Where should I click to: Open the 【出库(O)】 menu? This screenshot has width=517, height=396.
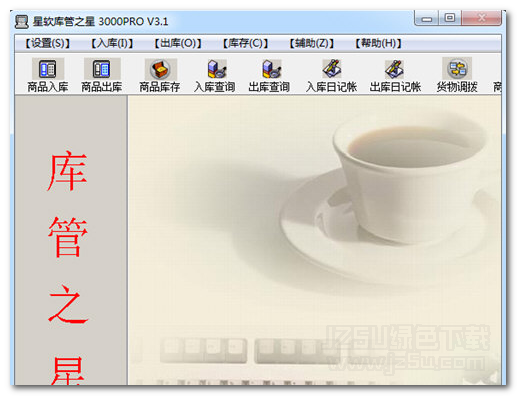click(178, 43)
